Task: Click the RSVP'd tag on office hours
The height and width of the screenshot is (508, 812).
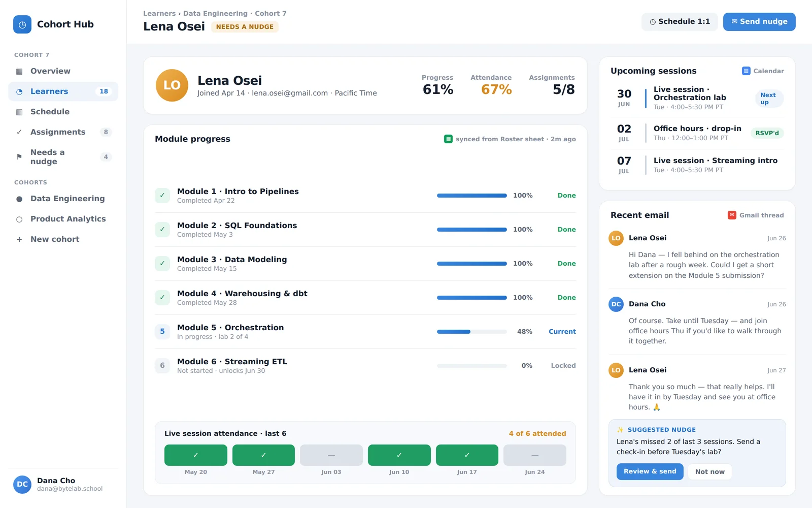Action: pos(767,133)
